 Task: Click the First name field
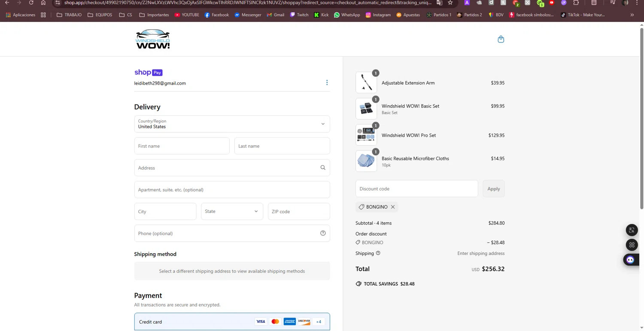pos(182,146)
